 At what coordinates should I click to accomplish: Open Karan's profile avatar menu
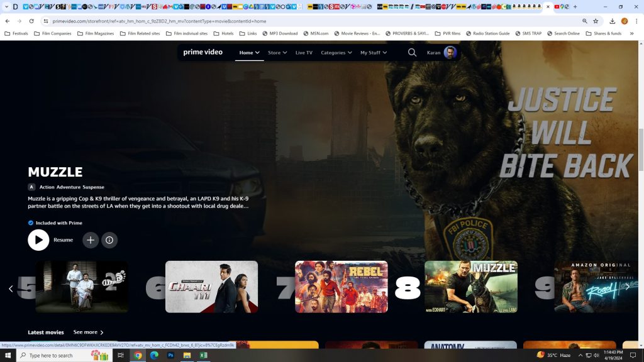[x=450, y=53]
